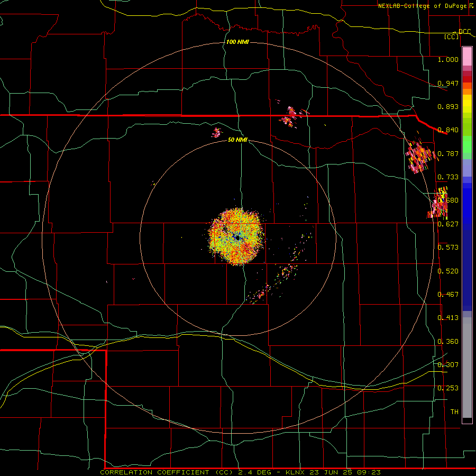Select the 0.253 scale value
Image resolution: width=476 pixels, height=476 pixels.
[448, 388]
